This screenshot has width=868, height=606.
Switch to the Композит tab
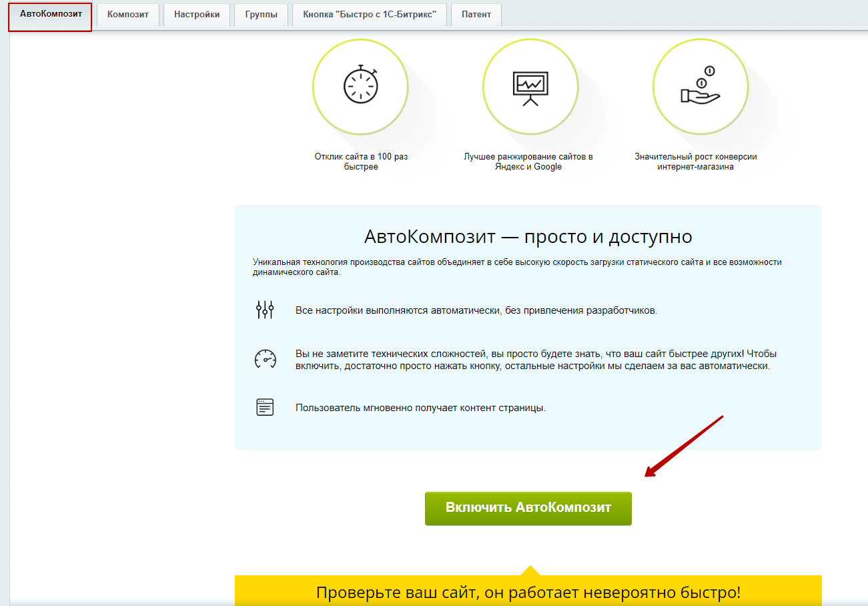point(128,15)
